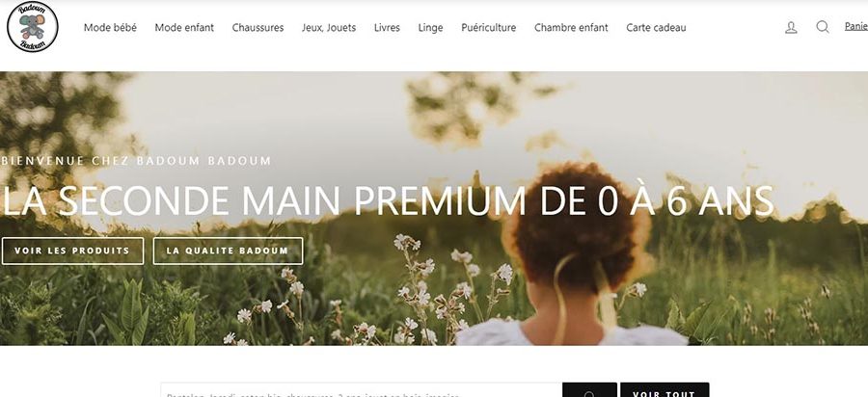Focus the product search input field
This screenshot has width=868, height=397.
(362, 390)
